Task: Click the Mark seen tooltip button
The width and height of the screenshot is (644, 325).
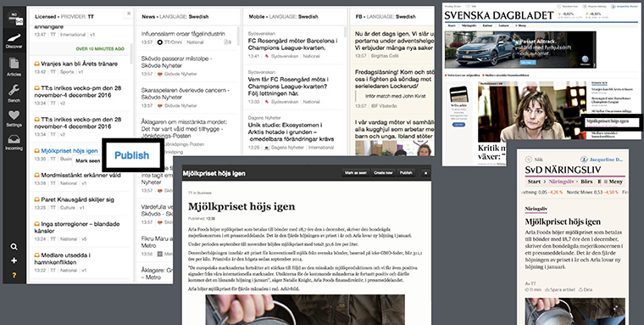Action: point(87,161)
